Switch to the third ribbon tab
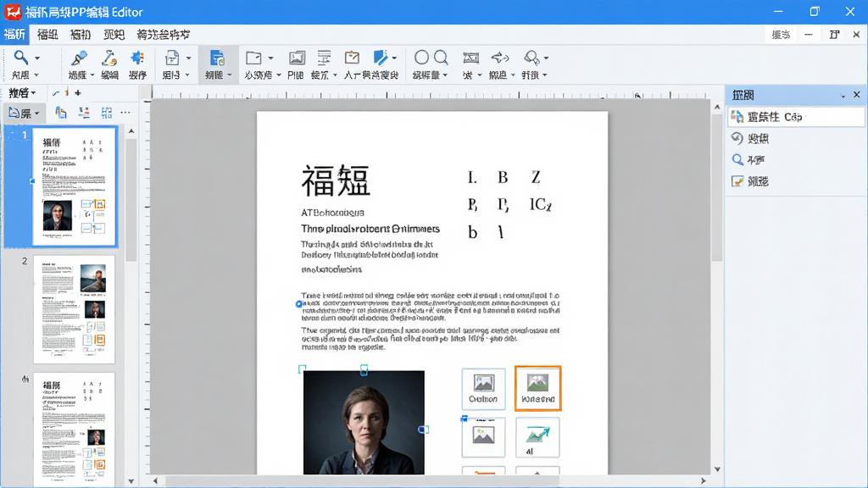Image resolution: width=868 pixels, height=488 pixels. pyautogui.click(x=81, y=34)
